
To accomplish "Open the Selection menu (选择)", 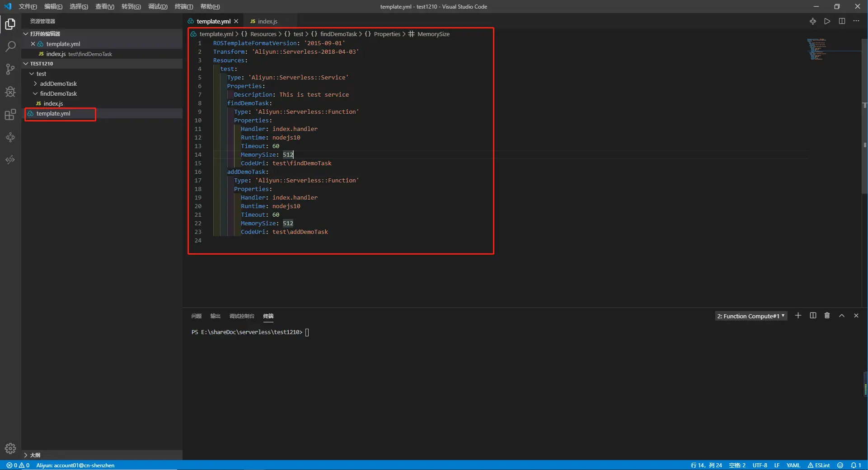I will 79,6.
